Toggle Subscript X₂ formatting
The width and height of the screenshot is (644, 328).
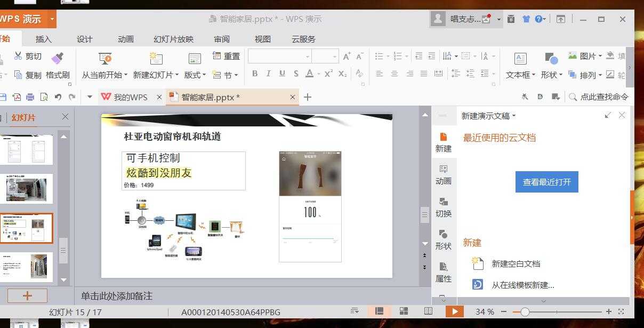coord(343,74)
